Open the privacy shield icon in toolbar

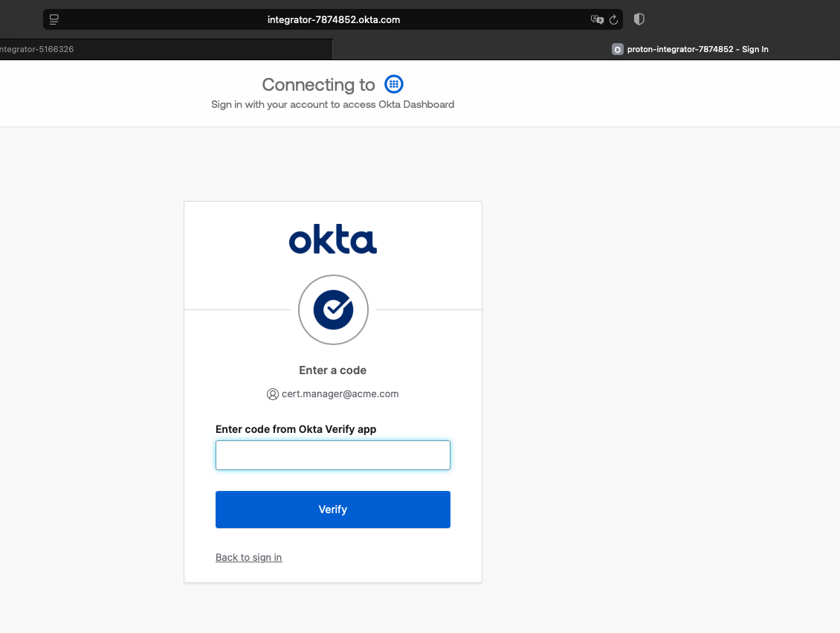pos(639,19)
